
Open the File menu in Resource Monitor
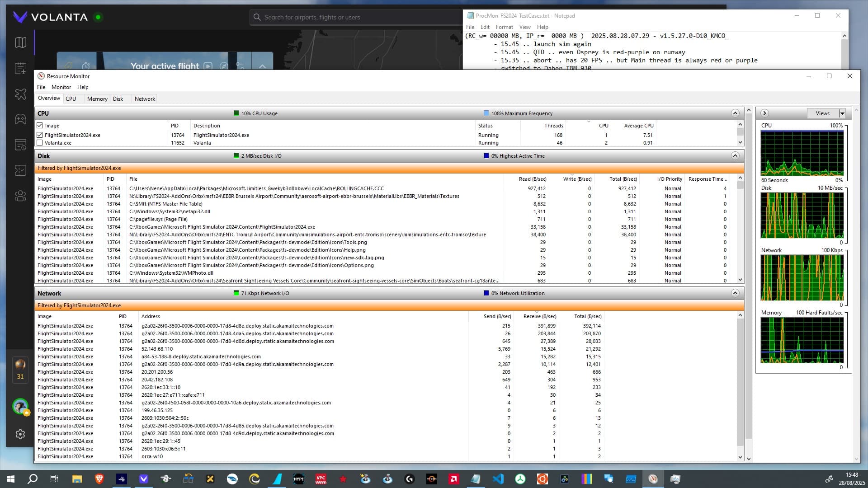[41, 87]
